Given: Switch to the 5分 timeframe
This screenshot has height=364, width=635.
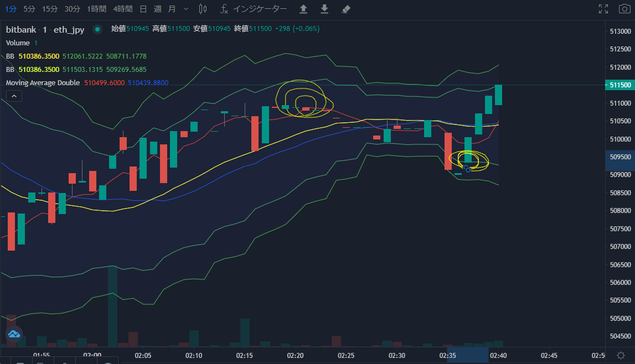Looking at the screenshot, I should click(29, 9).
